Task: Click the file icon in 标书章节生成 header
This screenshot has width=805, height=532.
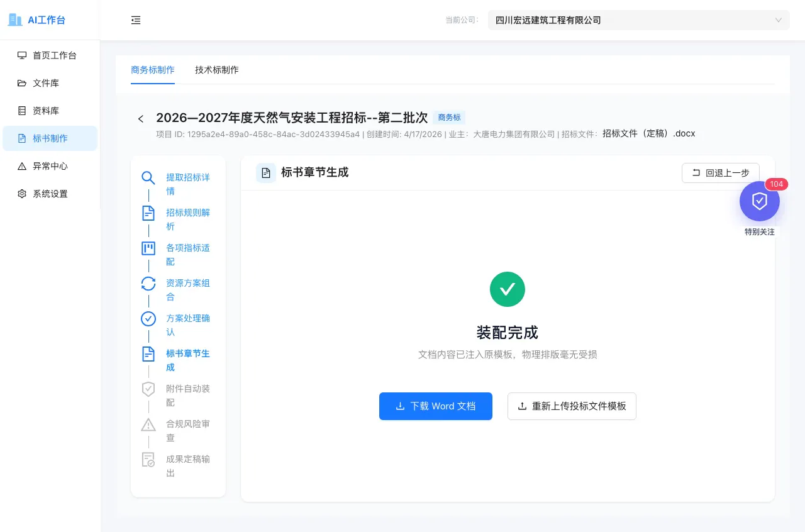Action: pos(266,173)
